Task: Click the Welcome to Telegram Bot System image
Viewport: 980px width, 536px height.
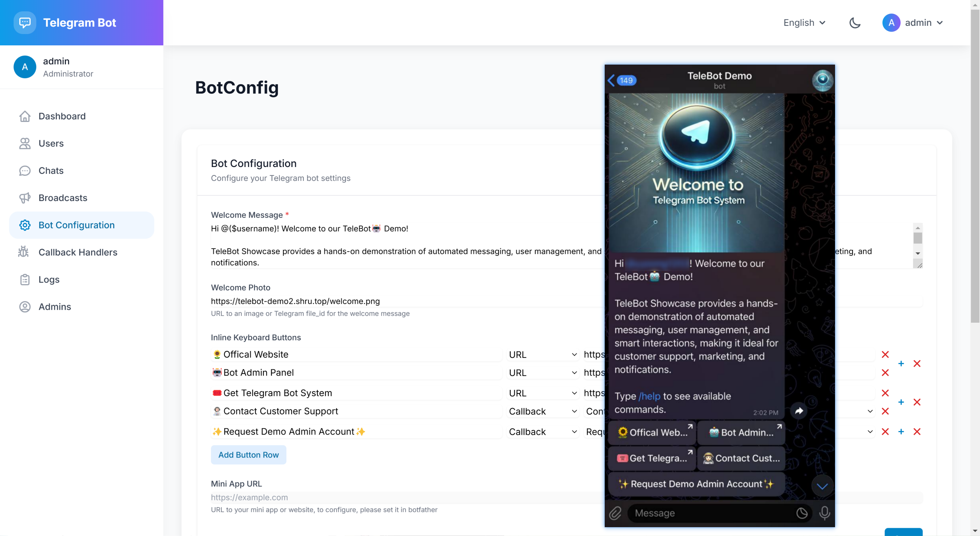Action: (696, 173)
